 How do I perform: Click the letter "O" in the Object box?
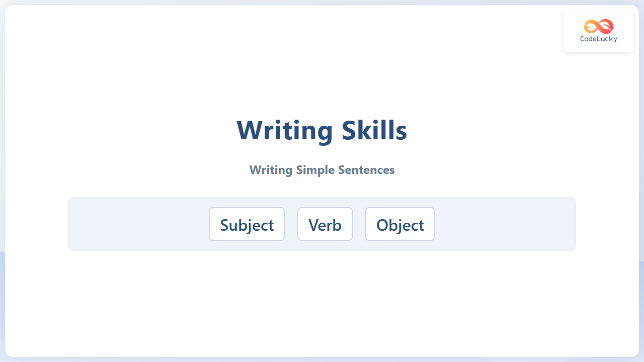382,225
